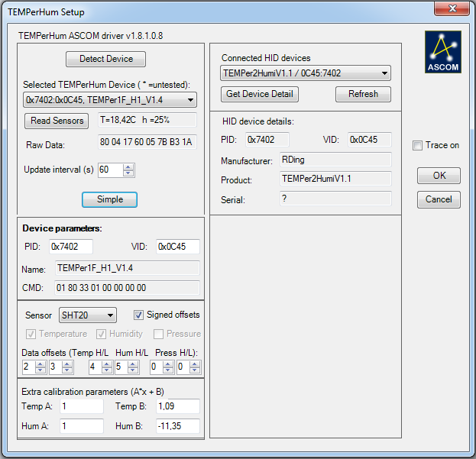The height and width of the screenshot is (459, 476).
Task: Click the Refresh button
Action: [x=363, y=94]
